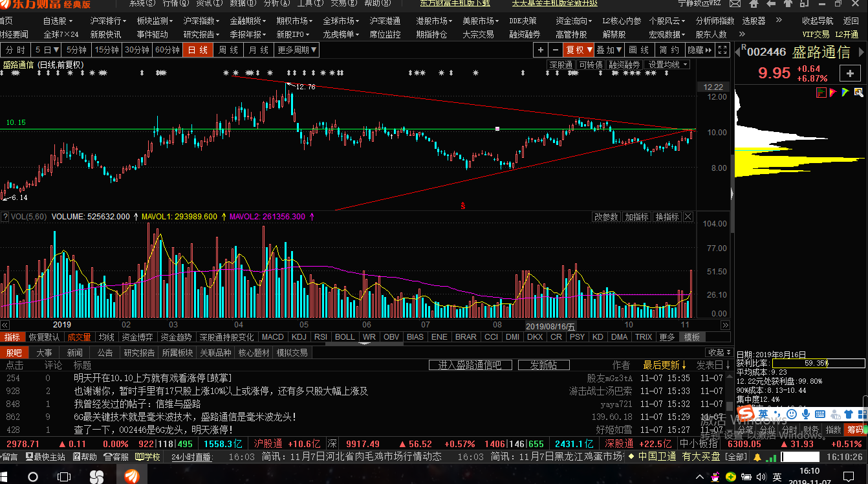The image size is (868, 484).
Task: Open the 画线 drawing tools button
Action: (639, 50)
